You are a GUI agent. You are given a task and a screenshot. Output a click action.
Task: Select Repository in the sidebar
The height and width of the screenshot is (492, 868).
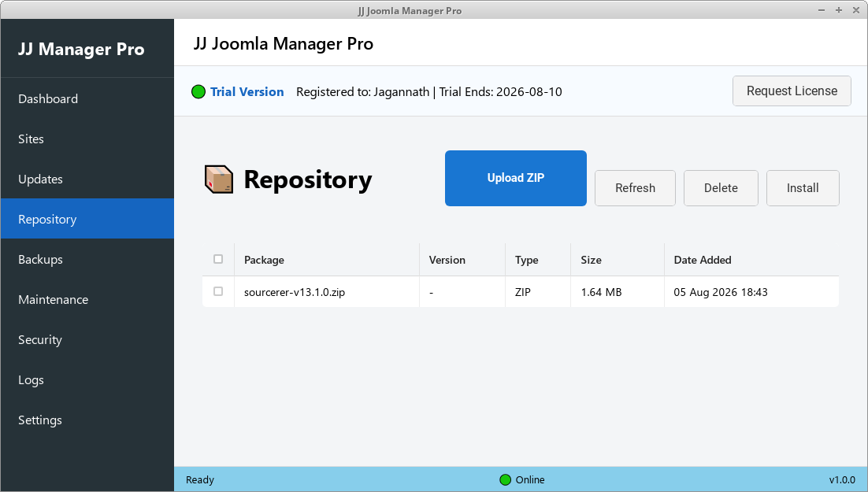point(87,219)
